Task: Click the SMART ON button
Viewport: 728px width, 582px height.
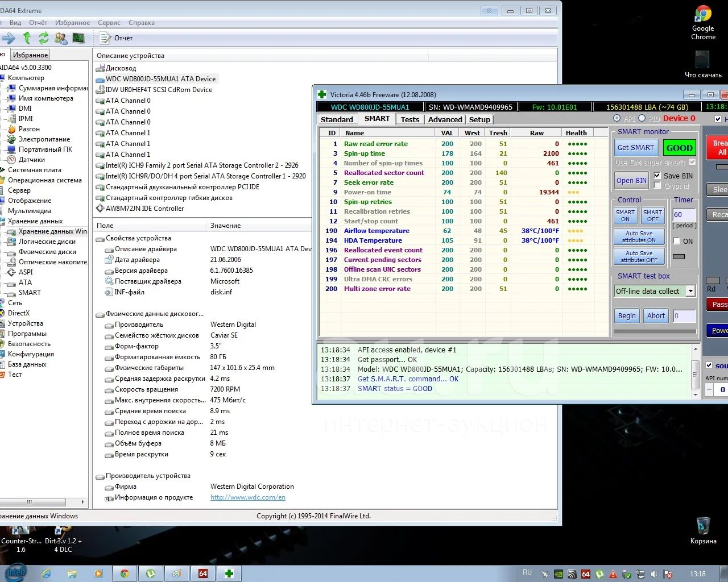Action: click(x=625, y=215)
